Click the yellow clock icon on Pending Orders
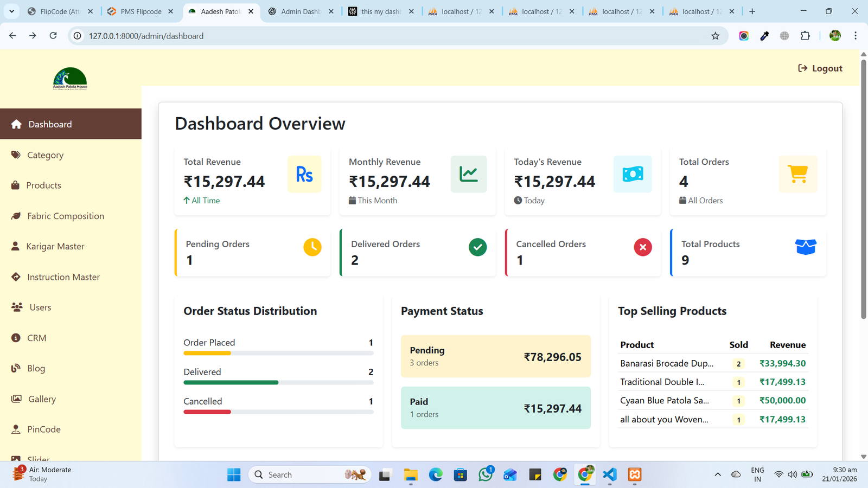868x488 pixels. click(x=312, y=247)
